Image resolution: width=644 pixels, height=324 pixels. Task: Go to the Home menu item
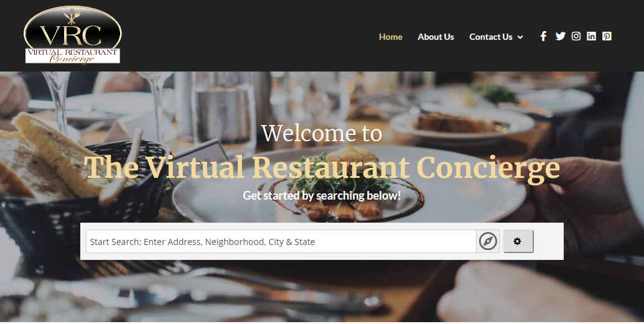[391, 37]
